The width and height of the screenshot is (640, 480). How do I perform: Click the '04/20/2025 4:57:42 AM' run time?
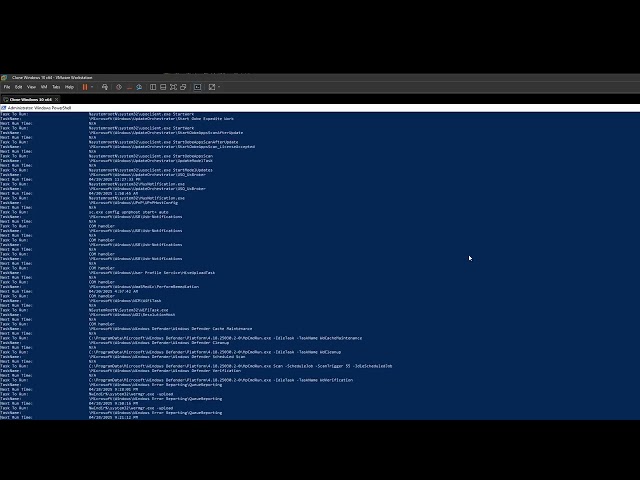click(x=113, y=291)
